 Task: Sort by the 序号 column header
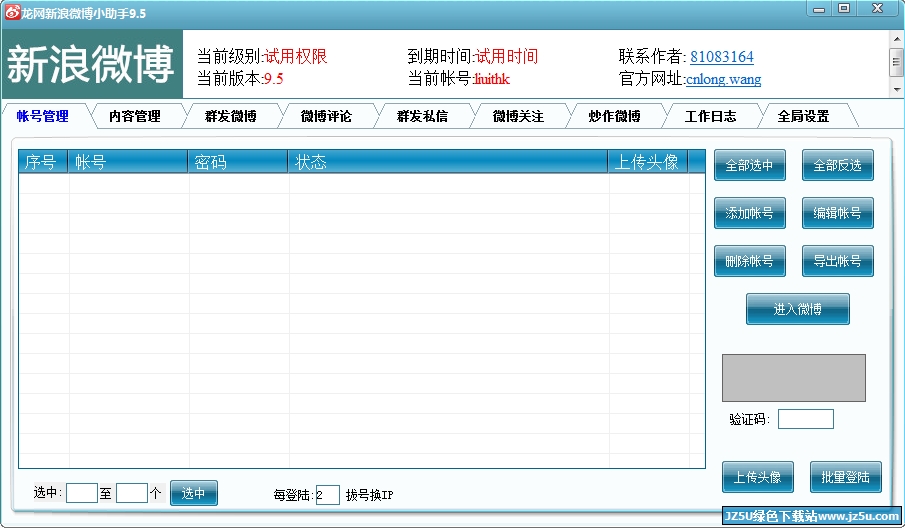(43, 162)
